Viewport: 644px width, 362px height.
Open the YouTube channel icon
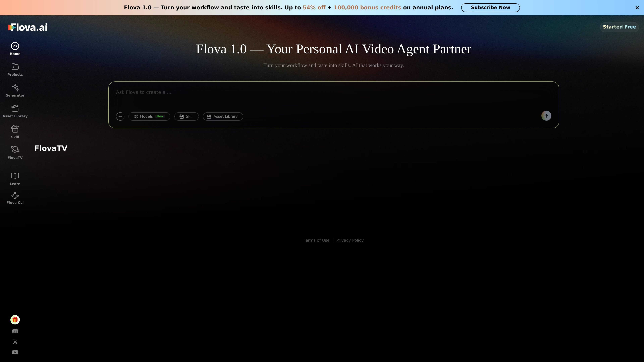click(15, 352)
